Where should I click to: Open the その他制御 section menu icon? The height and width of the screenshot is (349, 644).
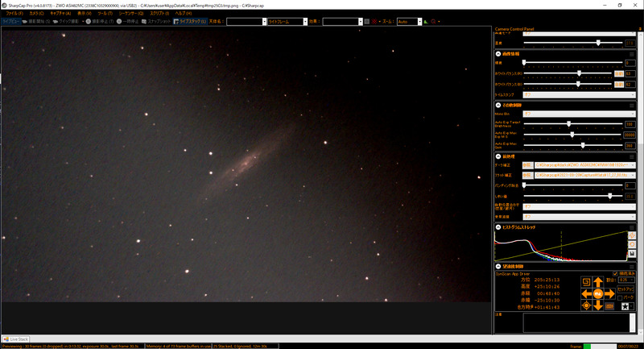632,106
